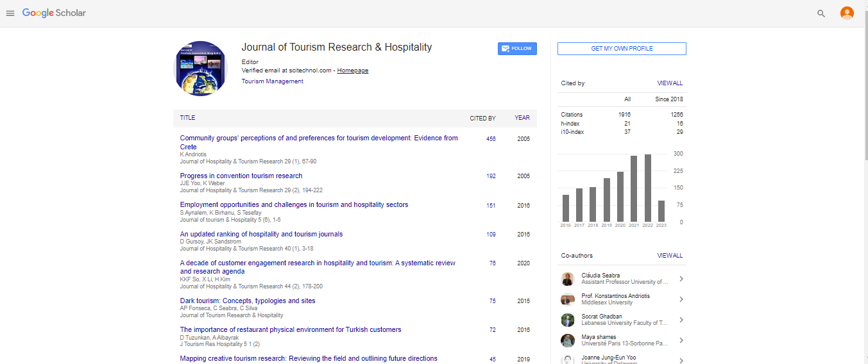This screenshot has height=364, width=868.
Task: Open Prof. Konstantinos Andriotis profile
Action: pos(615,296)
